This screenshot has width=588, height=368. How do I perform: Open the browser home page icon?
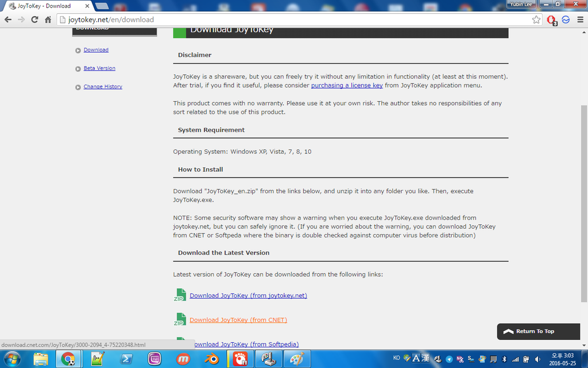pyautogui.click(x=48, y=20)
